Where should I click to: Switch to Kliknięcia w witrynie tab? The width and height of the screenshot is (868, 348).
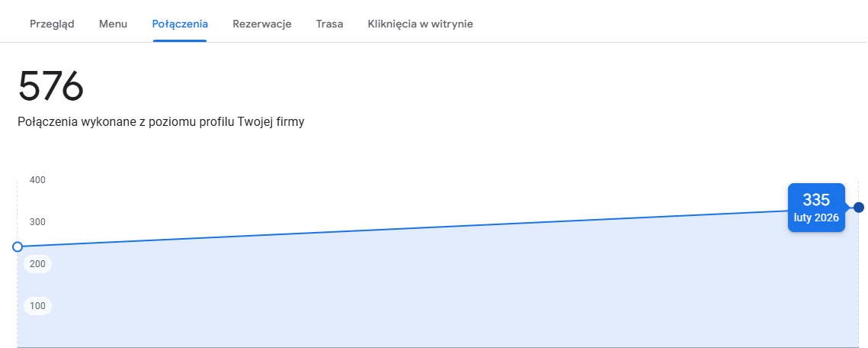(420, 24)
